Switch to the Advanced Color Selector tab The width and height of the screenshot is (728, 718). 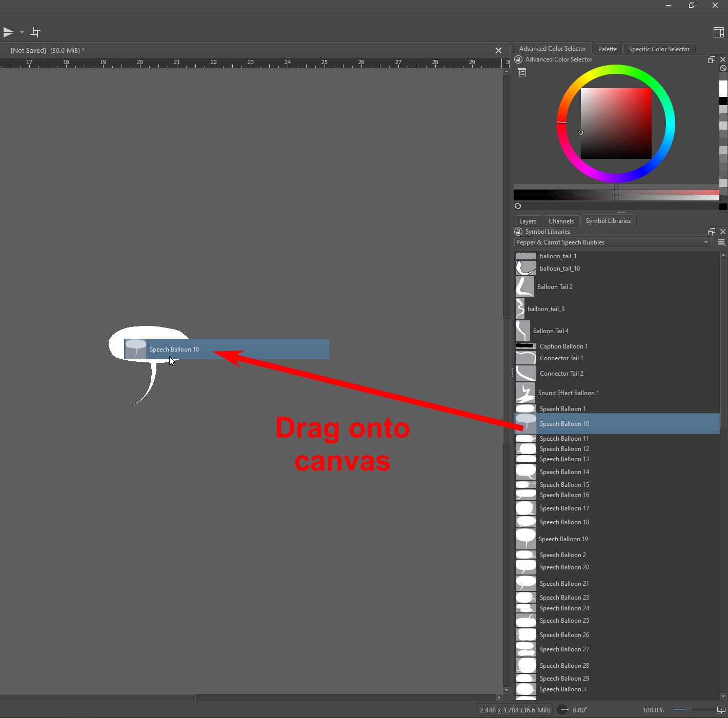pos(553,49)
